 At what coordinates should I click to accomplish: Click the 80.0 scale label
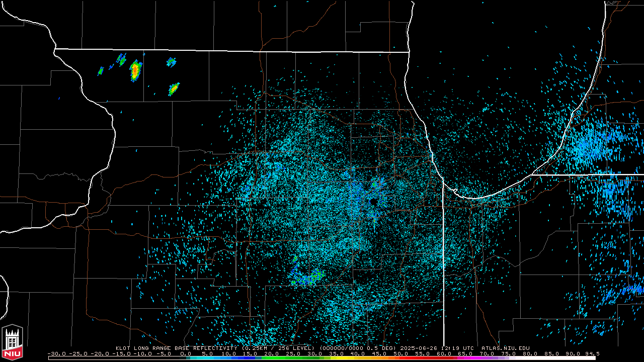(x=529, y=353)
